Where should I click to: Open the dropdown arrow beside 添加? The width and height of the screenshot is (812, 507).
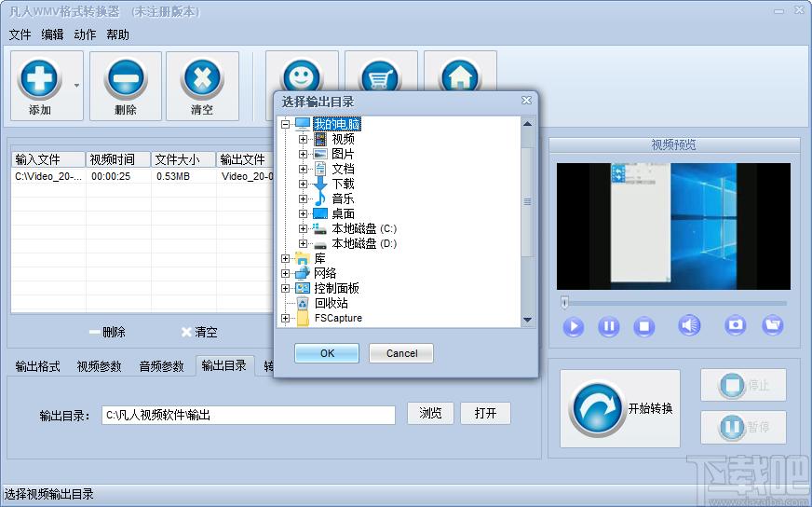coord(76,86)
